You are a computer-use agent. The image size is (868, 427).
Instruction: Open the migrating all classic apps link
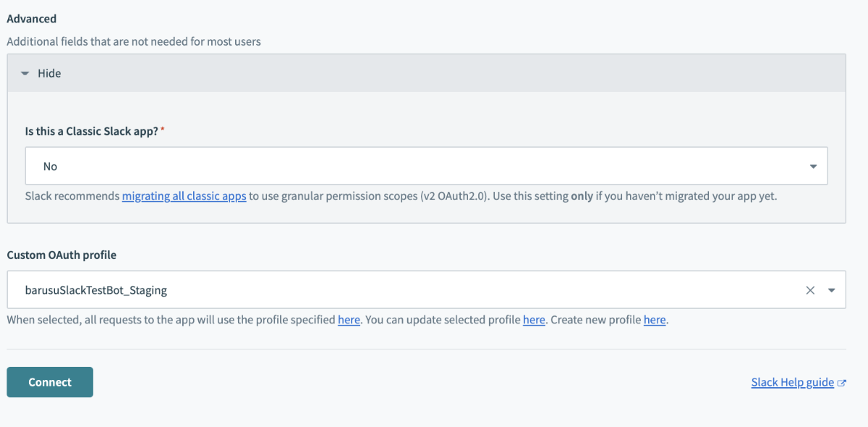coord(184,196)
